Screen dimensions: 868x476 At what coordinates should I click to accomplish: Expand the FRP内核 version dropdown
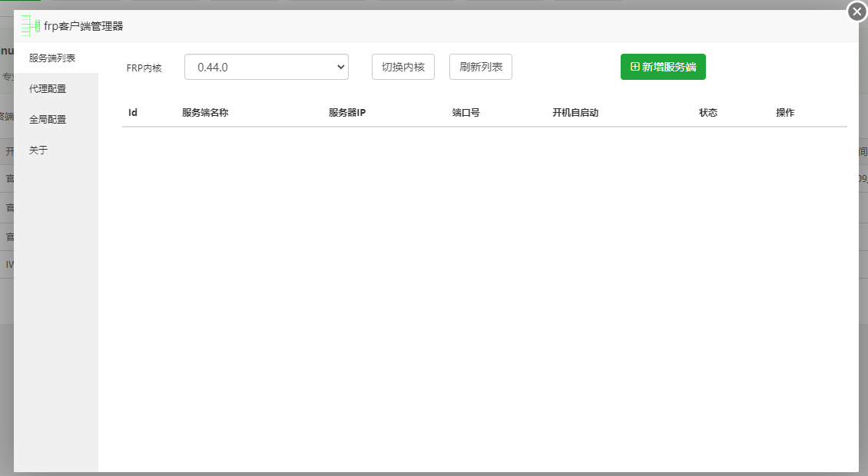point(267,67)
